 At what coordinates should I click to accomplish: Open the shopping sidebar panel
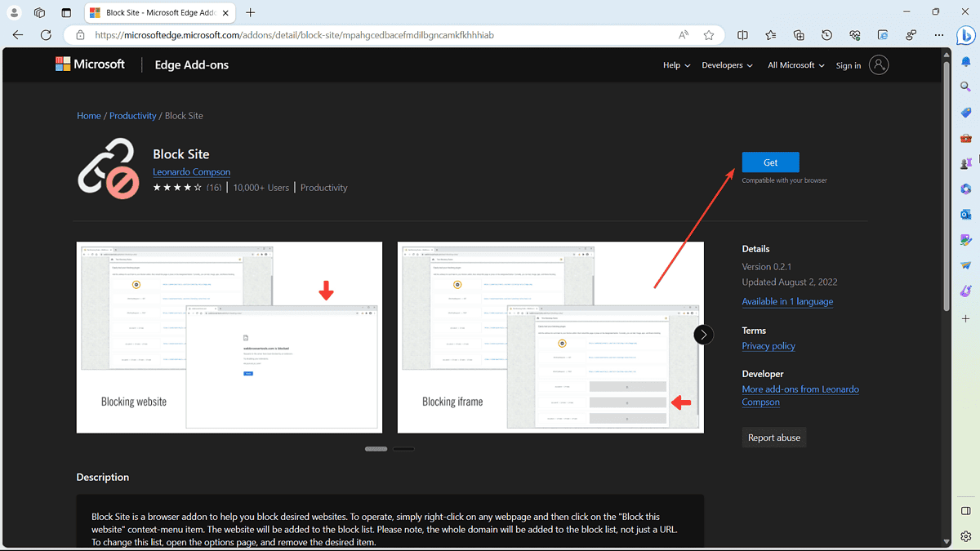click(966, 112)
